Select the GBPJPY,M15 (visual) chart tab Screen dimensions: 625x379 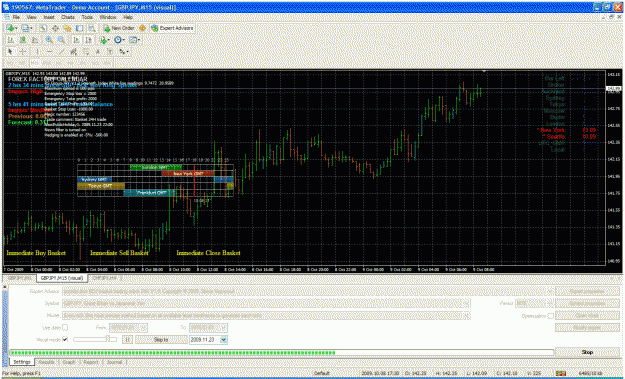[62, 278]
